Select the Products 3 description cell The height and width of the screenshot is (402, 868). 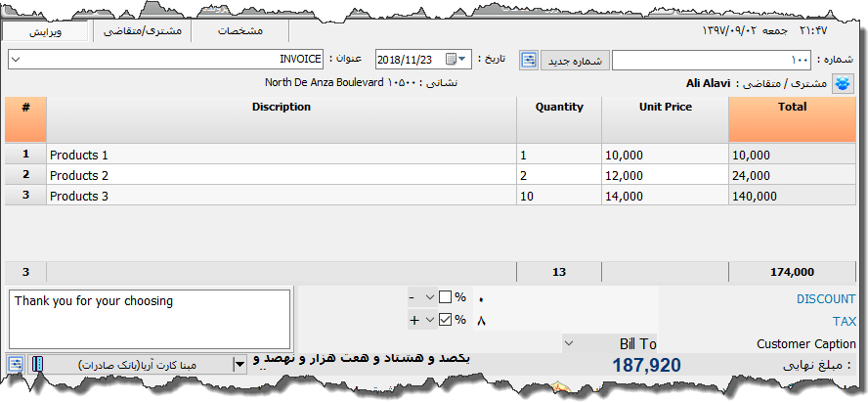point(282,196)
